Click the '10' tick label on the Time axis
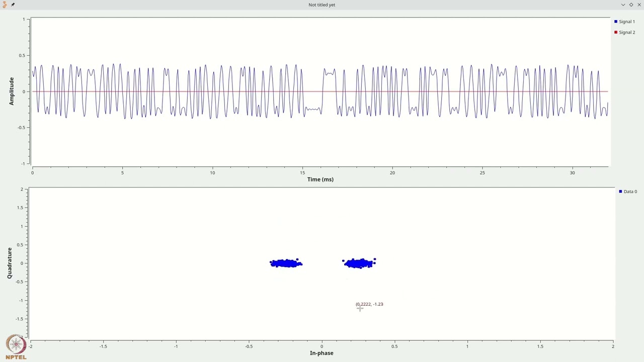The image size is (644, 362). [x=212, y=172]
